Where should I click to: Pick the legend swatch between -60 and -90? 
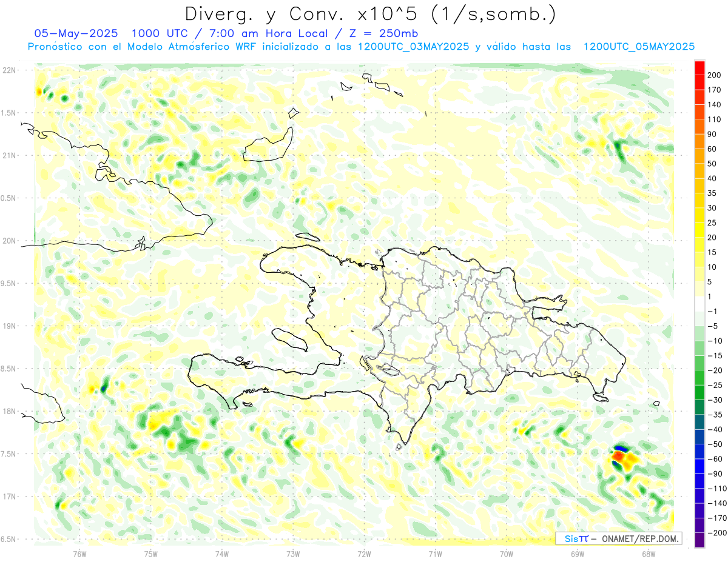click(699, 466)
